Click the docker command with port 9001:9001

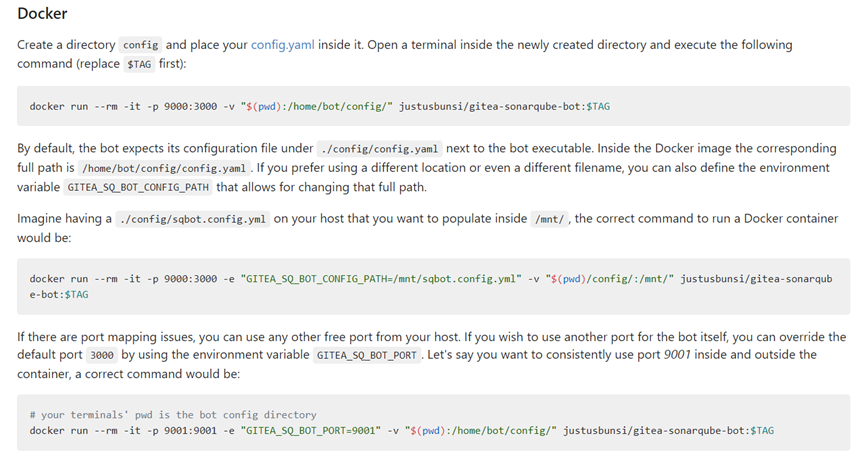pos(402,430)
